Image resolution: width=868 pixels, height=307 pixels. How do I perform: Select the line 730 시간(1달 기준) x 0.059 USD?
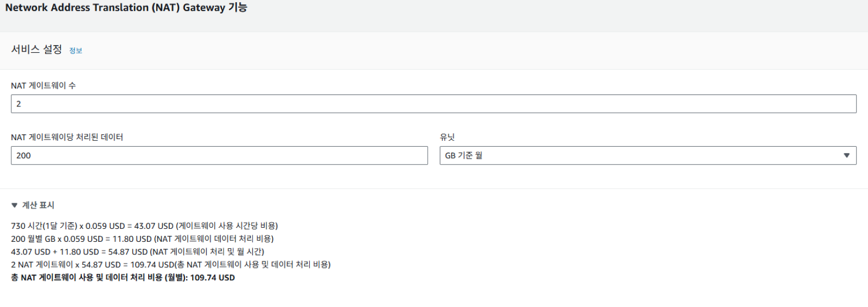pyautogui.click(x=144, y=225)
